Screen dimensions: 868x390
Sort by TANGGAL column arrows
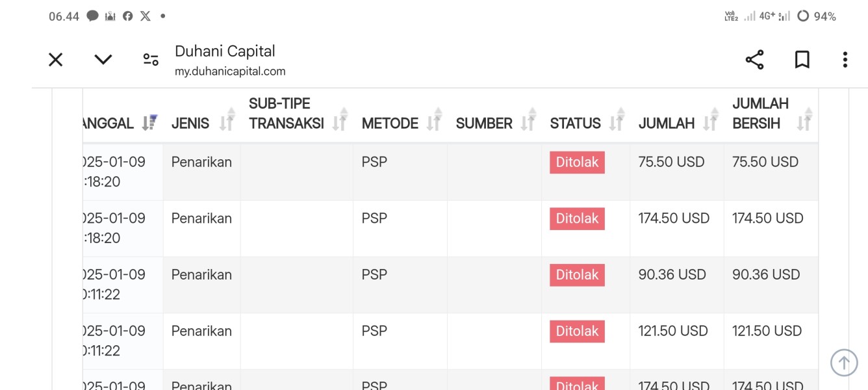pyautogui.click(x=150, y=122)
